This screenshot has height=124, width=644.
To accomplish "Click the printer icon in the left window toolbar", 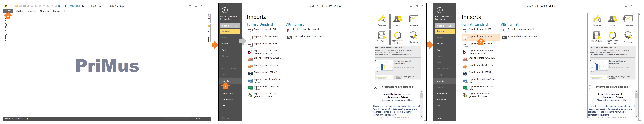I will click(x=32, y=6).
